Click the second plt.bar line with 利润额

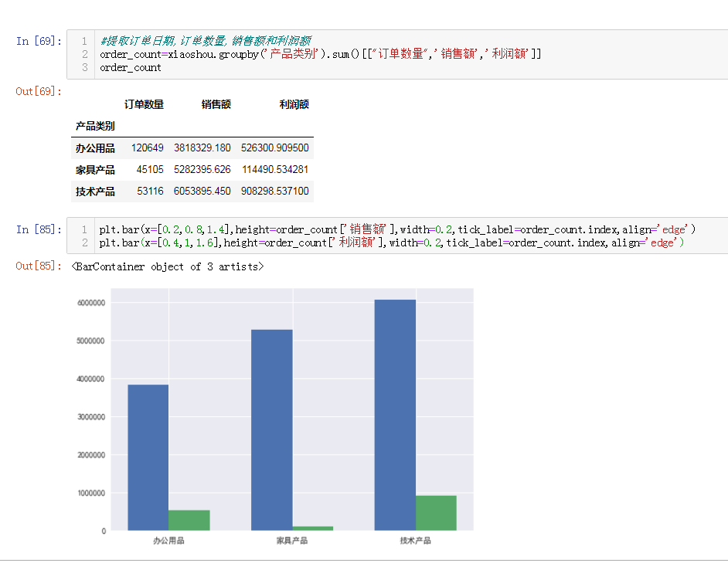point(391,242)
